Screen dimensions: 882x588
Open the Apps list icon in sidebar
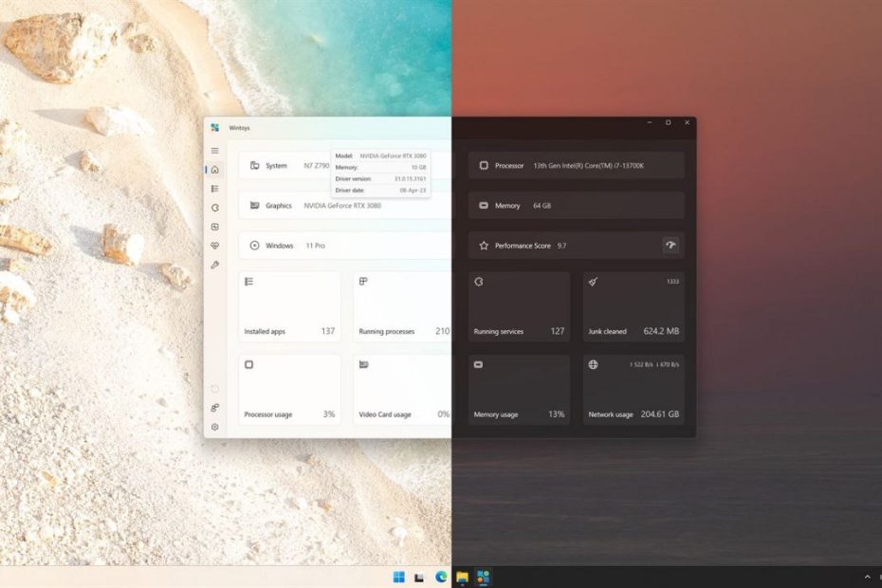coord(214,189)
